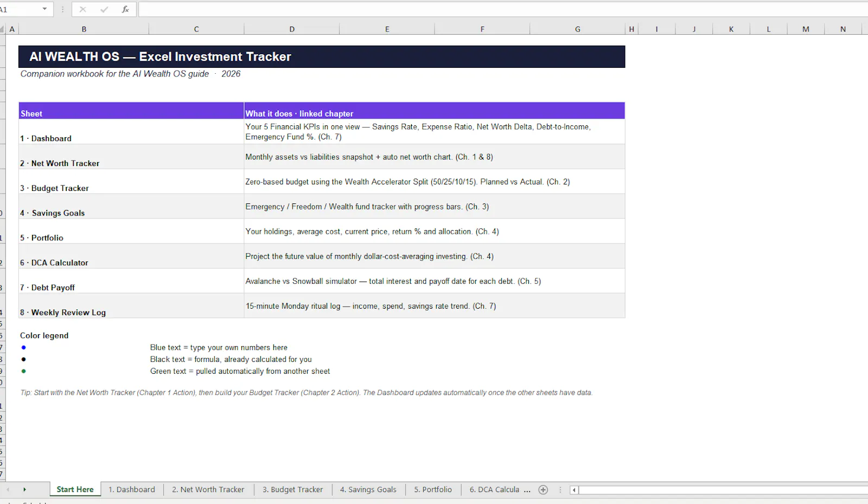Go to the 4. Savings Goals tab
The width and height of the screenshot is (868, 504).
pos(368,489)
